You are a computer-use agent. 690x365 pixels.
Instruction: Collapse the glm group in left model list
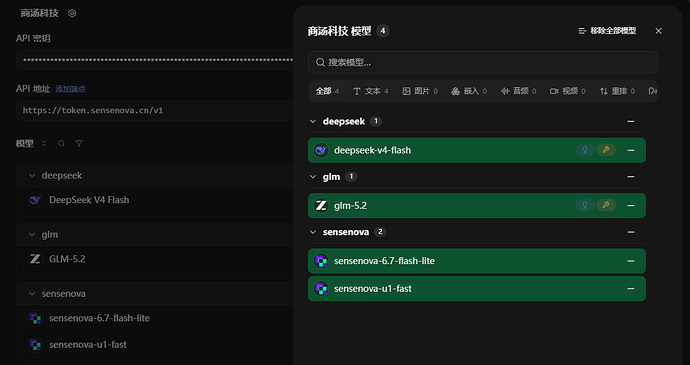click(32, 235)
